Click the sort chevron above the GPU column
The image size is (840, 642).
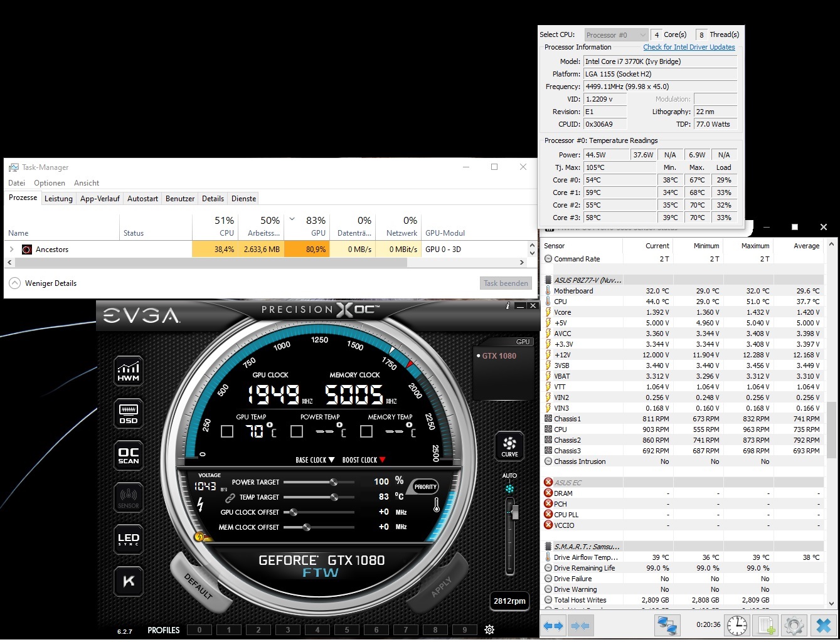[292, 219]
